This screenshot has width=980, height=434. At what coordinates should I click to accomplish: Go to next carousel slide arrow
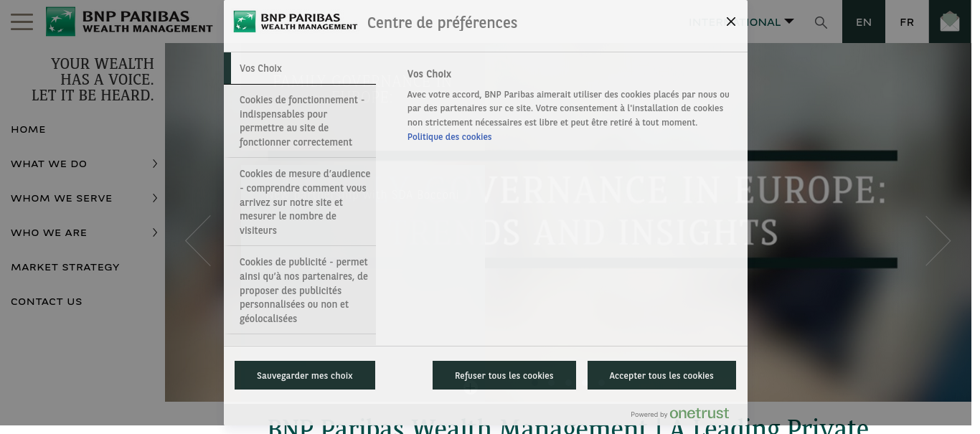click(x=937, y=241)
